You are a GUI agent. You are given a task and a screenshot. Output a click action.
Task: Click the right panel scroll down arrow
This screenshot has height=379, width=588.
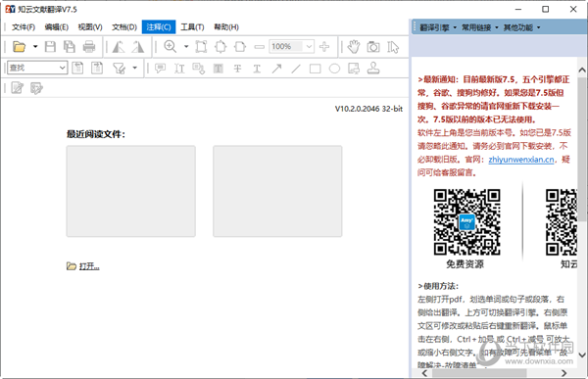pos(582,355)
